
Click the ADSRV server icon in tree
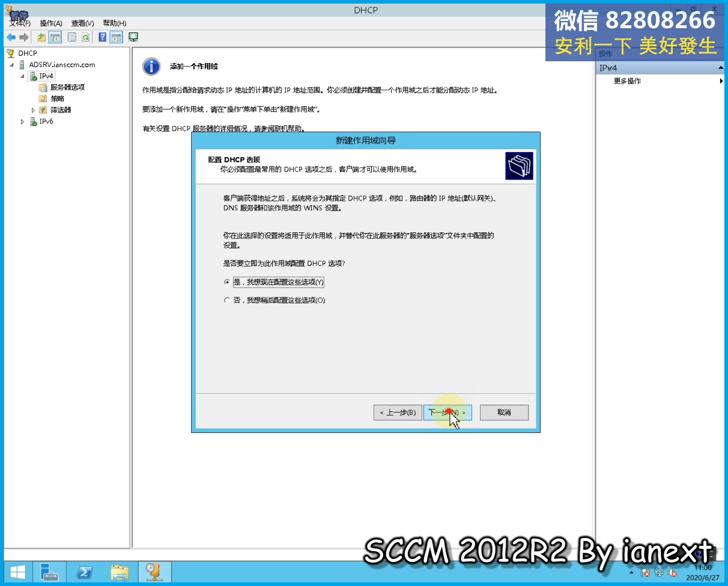(x=22, y=65)
